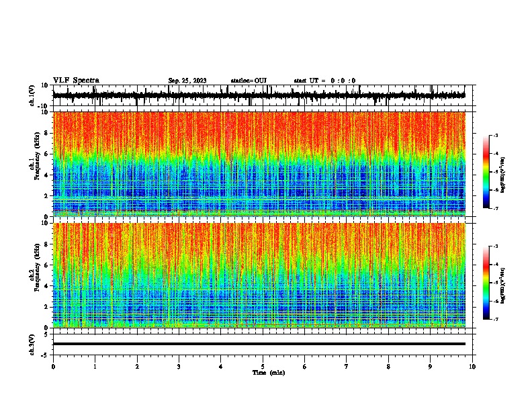This screenshot has height=411, width=532.
Task: Select the date "Sep. 25, 2023"
Action: click(187, 81)
